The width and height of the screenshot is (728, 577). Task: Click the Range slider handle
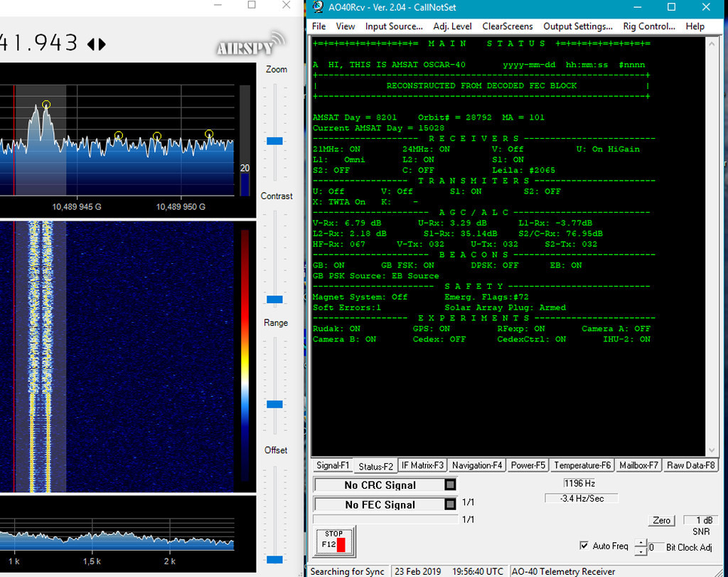click(274, 404)
